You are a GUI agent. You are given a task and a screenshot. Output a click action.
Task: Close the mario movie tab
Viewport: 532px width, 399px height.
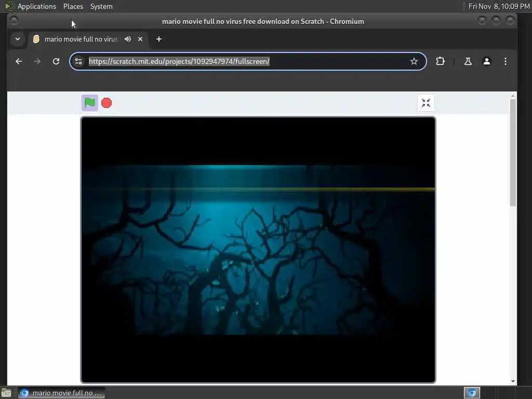point(140,39)
